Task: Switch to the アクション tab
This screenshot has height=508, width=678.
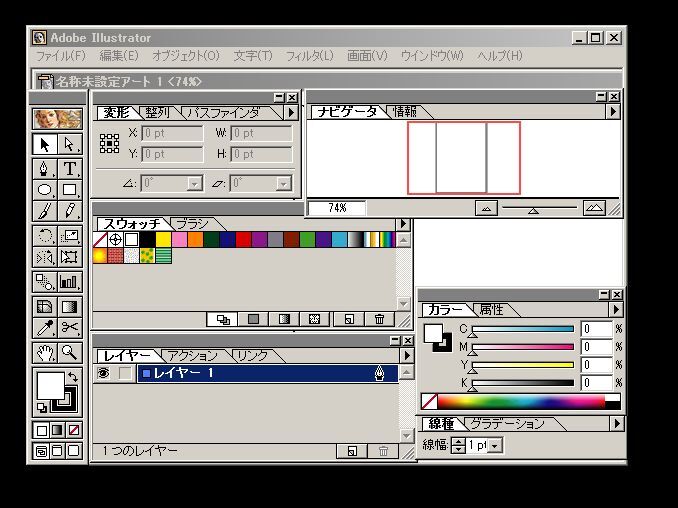Action: coord(192,356)
